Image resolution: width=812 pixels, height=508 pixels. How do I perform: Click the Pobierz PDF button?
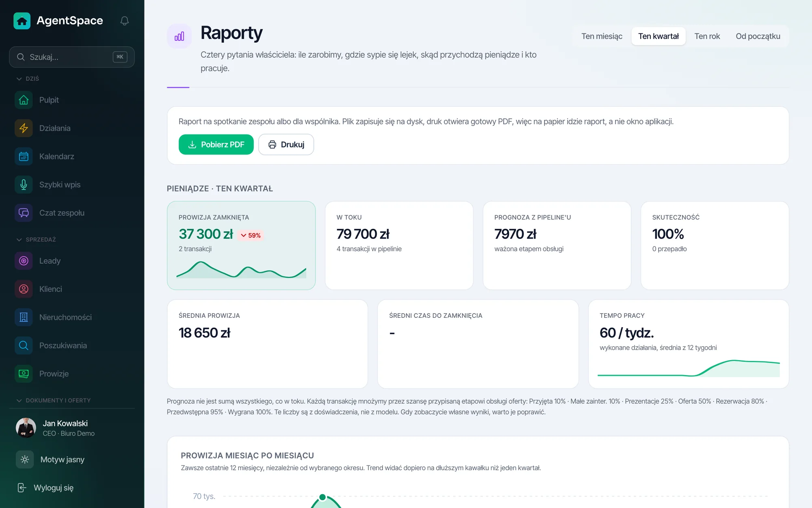pyautogui.click(x=216, y=144)
